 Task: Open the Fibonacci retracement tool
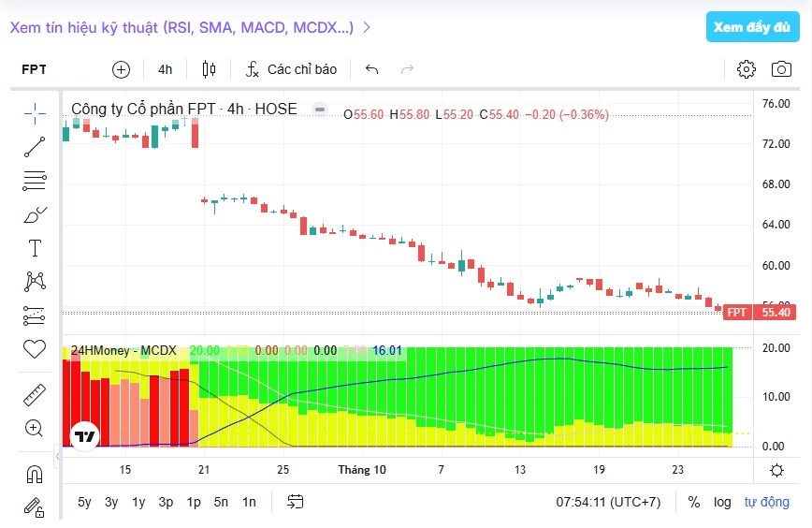(x=35, y=181)
